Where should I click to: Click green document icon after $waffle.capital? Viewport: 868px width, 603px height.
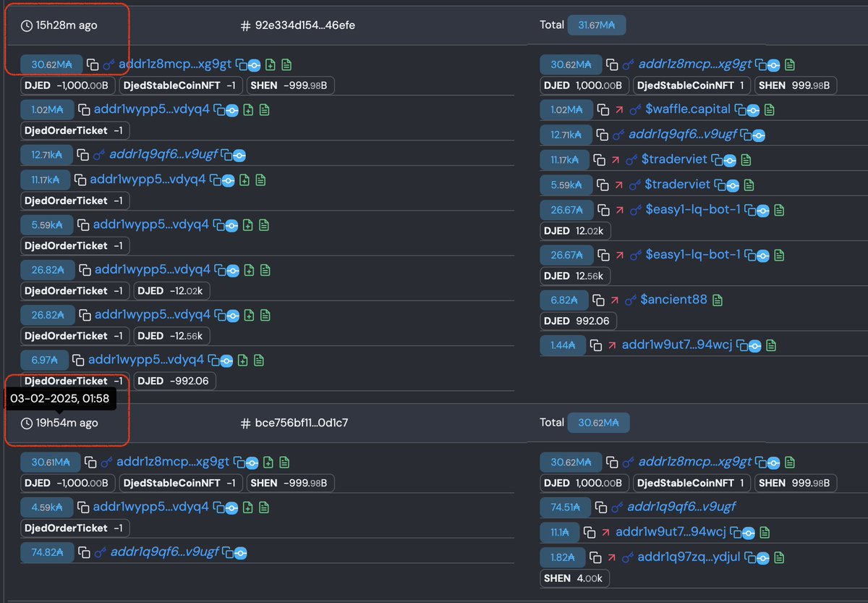coord(769,110)
